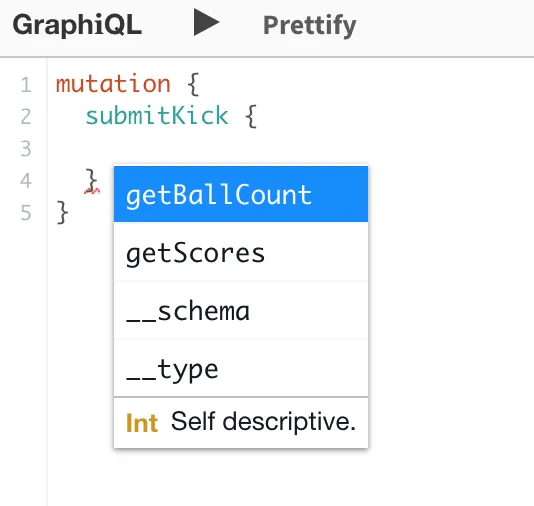Click the closing brace on line 5
534x506 pixels.
click(x=62, y=212)
